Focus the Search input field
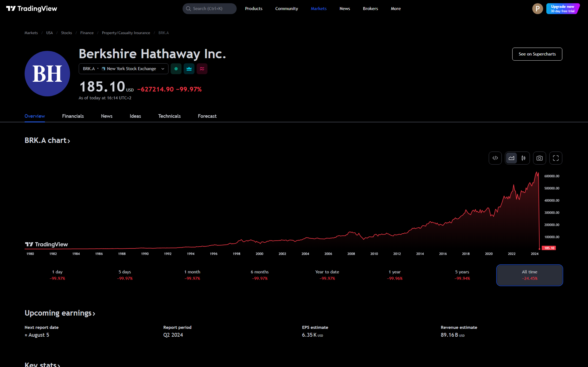Image resolution: width=588 pixels, height=367 pixels. [210, 9]
